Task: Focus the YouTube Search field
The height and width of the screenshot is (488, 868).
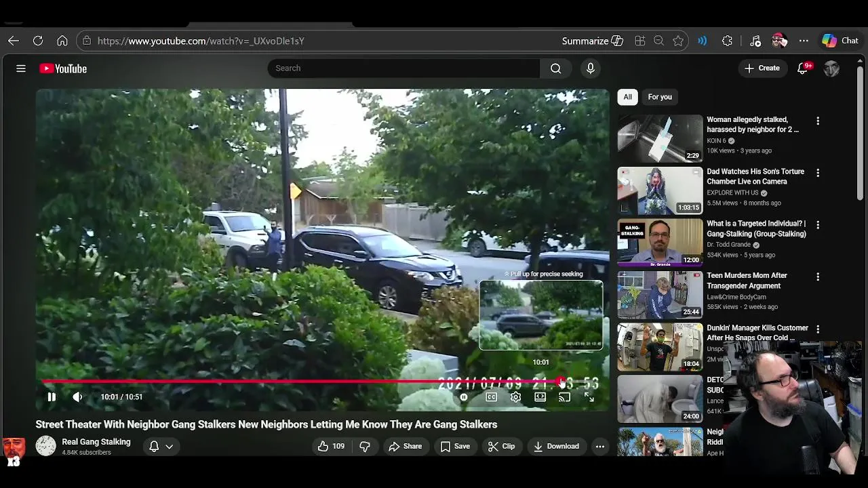Action: pyautogui.click(x=403, y=68)
